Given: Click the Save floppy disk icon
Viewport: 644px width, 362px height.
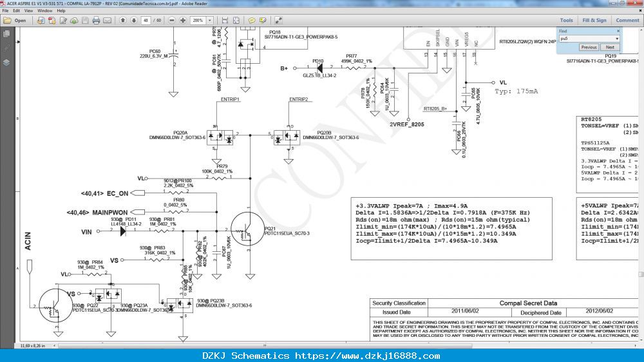Looking at the screenshot, I should 85,20.
